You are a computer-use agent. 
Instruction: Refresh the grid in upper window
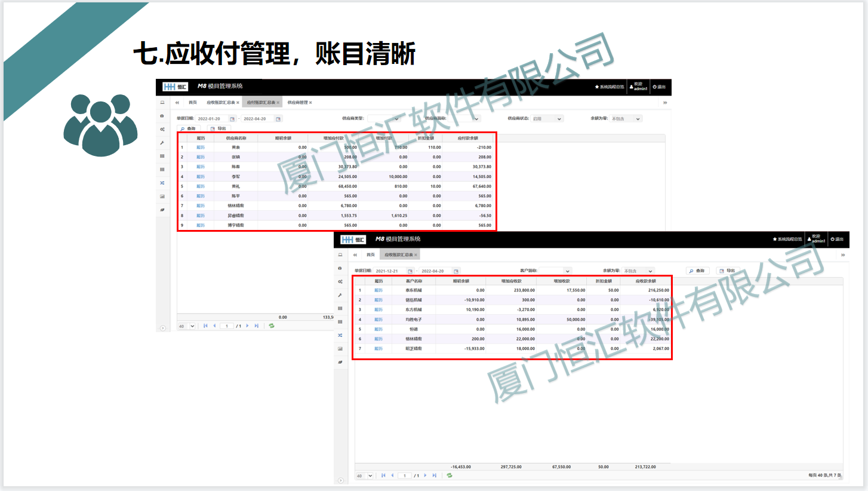pyautogui.click(x=272, y=326)
